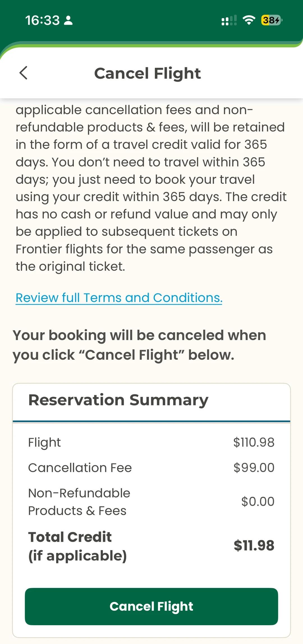This screenshot has height=644, width=303.
Task: Tap the battery indicator showing 38
Action: (271, 20)
